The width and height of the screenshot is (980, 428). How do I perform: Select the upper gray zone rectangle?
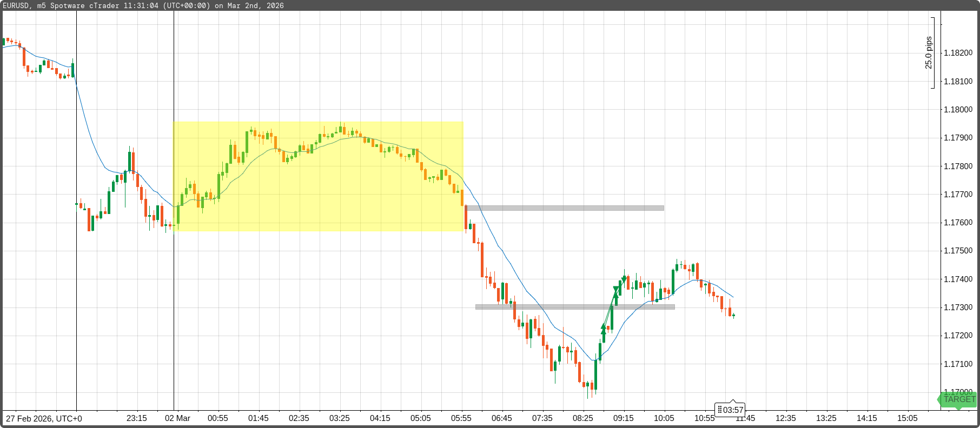(x=564, y=208)
